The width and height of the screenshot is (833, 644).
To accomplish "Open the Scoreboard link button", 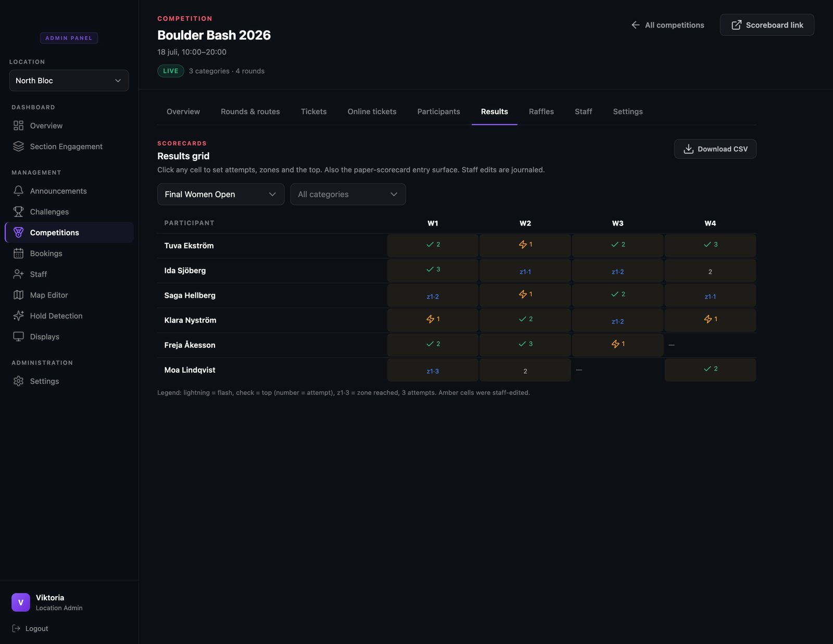I will (x=767, y=25).
